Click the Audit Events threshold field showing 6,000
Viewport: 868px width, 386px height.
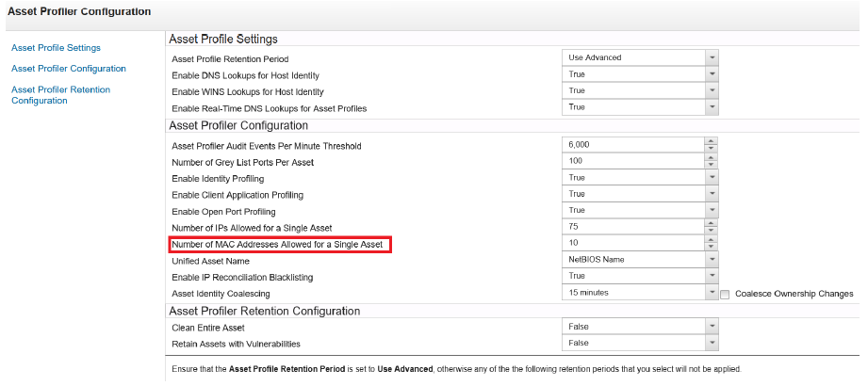(x=633, y=145)
